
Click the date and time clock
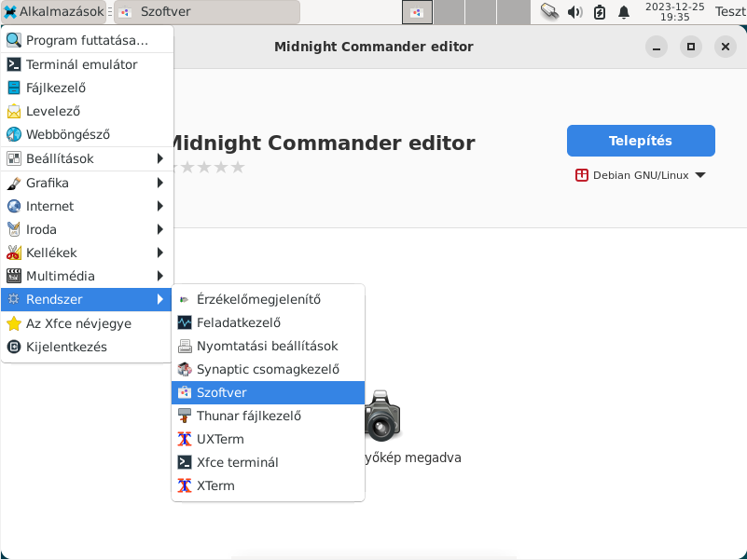674,12
